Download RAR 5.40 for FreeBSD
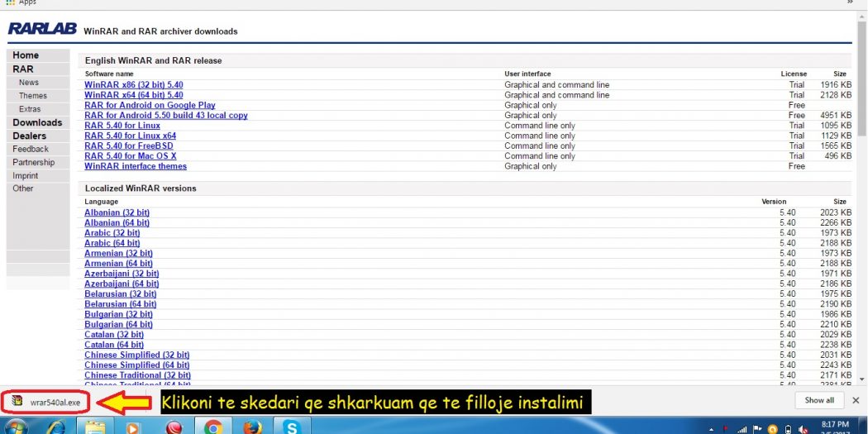Viewport: 868px width, 434px height. [128, 145]
